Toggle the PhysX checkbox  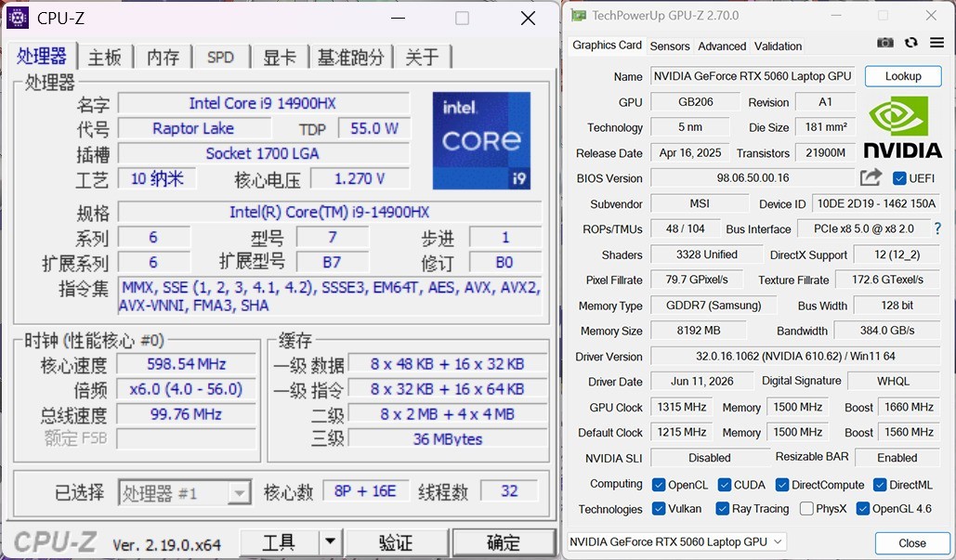[x=806, y=508]
